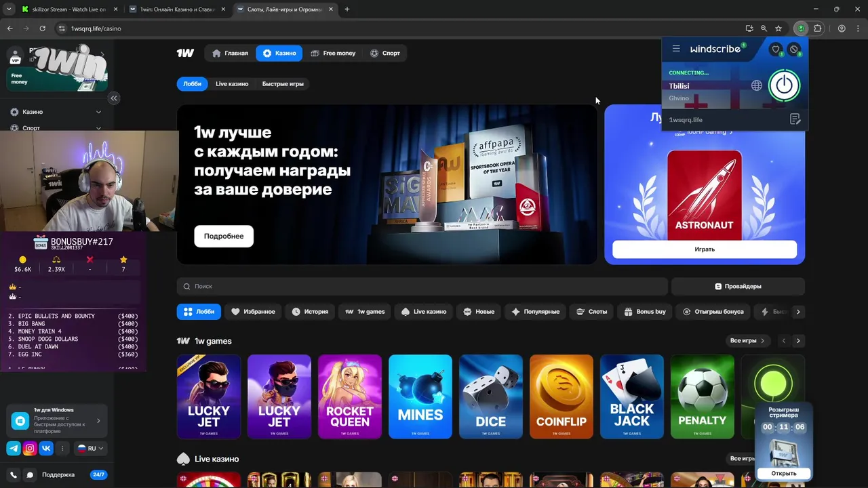This screenshot has height=488, width=868.
Task: Show more category chips with right arrow
Action: pos(798,312)
